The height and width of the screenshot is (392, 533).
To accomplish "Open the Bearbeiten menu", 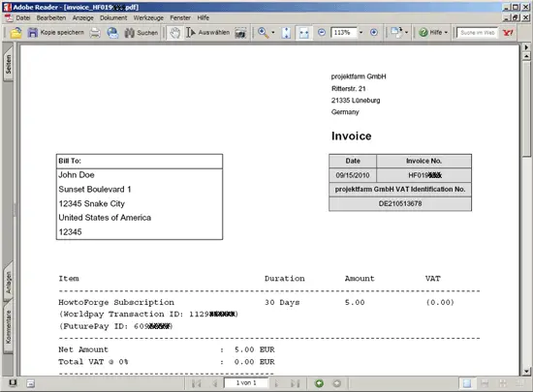I will tap(51, 17).
